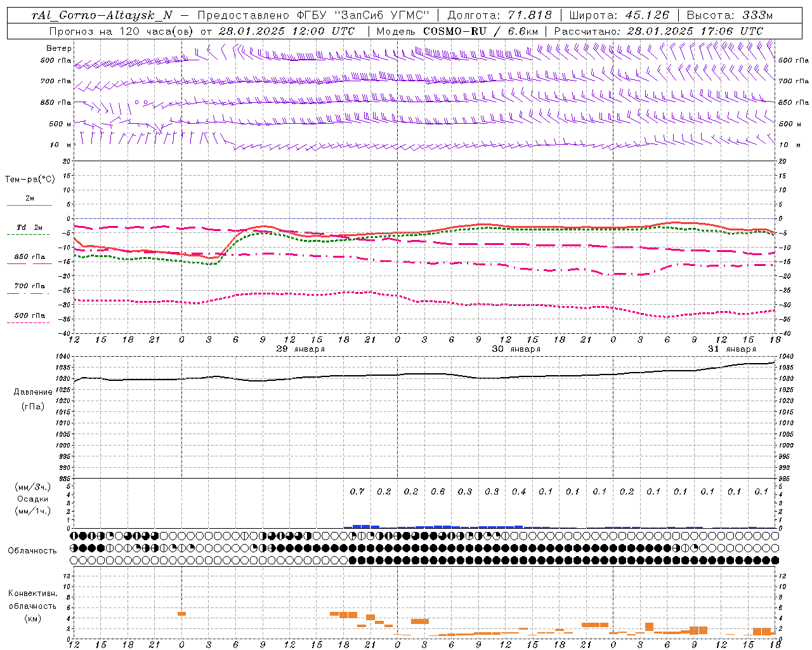Click the 0.6 precipitation value
Image resolution: width=812 pixels, height=650 pixels.
click(x=438, y=492)
